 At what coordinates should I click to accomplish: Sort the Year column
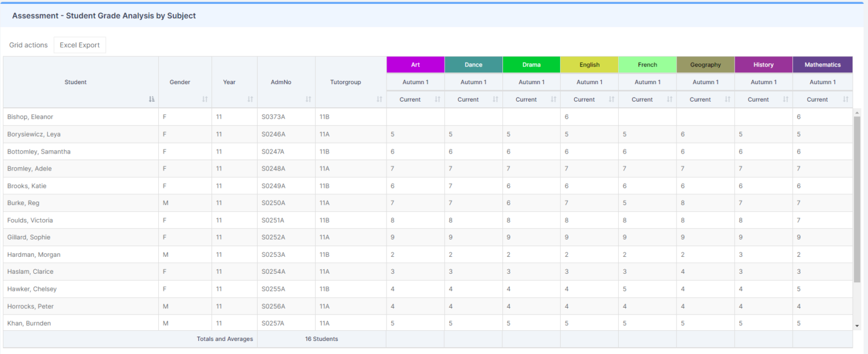(249, 99)
